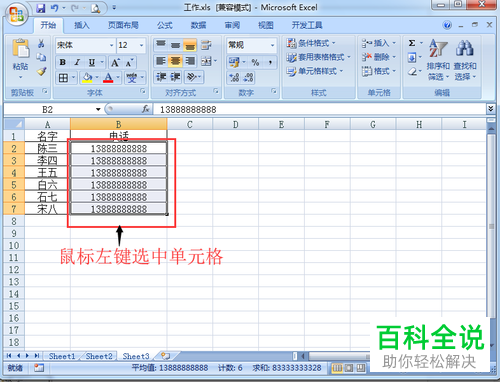Expand the formula bar
This screenshot has width=500, height=382.
point(490,109)
